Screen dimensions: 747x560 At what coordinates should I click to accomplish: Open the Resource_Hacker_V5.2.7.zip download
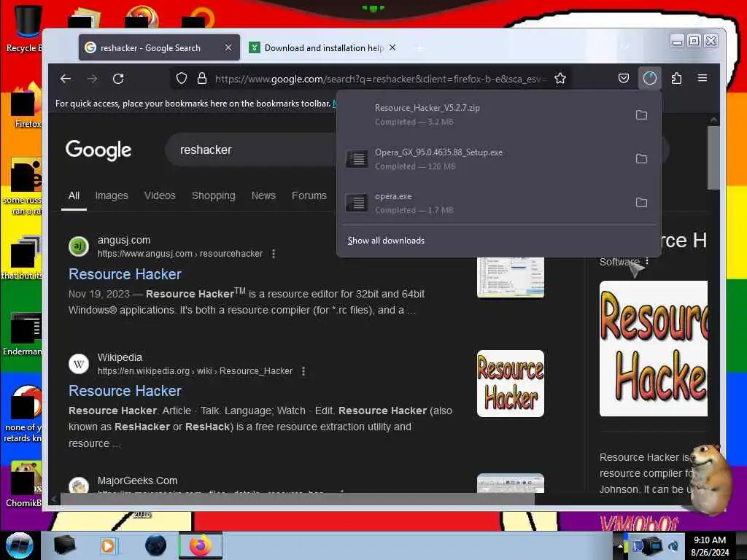[484, 114]
